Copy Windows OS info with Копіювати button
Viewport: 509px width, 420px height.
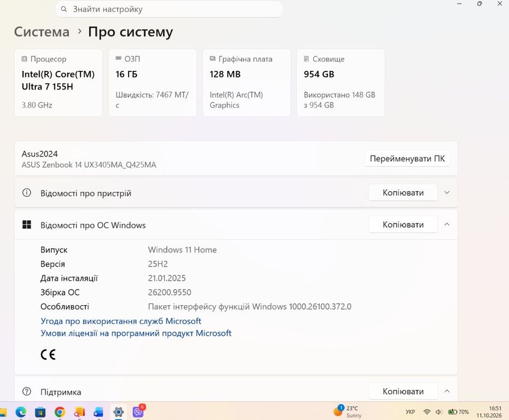point(403,224)
